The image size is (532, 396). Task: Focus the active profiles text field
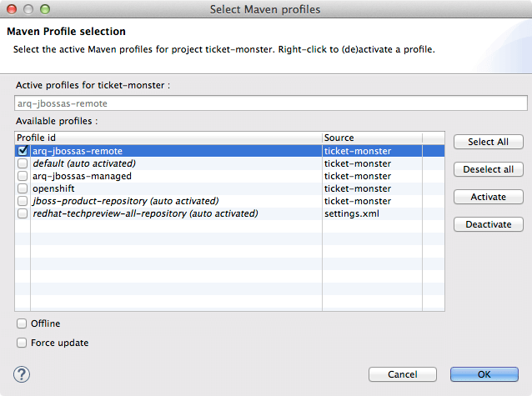(270, 104)
